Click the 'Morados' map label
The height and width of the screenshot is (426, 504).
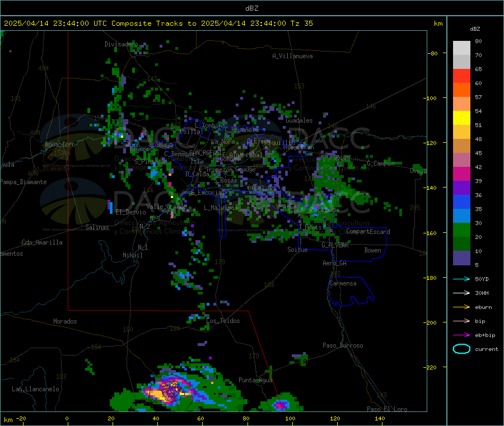click(x=65, y=321)
